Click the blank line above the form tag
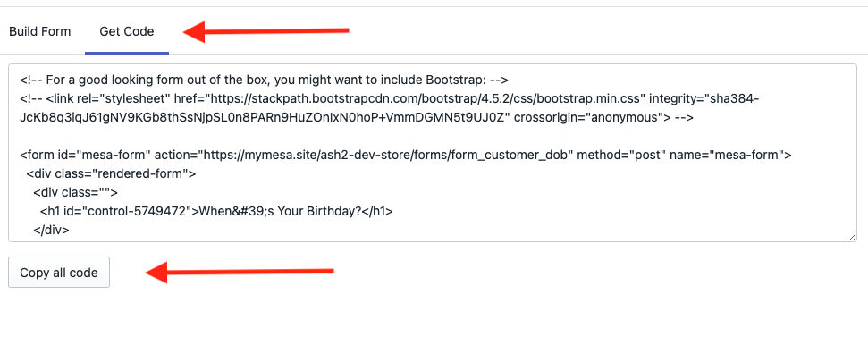The width and height of the screenshot is (868, 345). (x=432, y=136)
